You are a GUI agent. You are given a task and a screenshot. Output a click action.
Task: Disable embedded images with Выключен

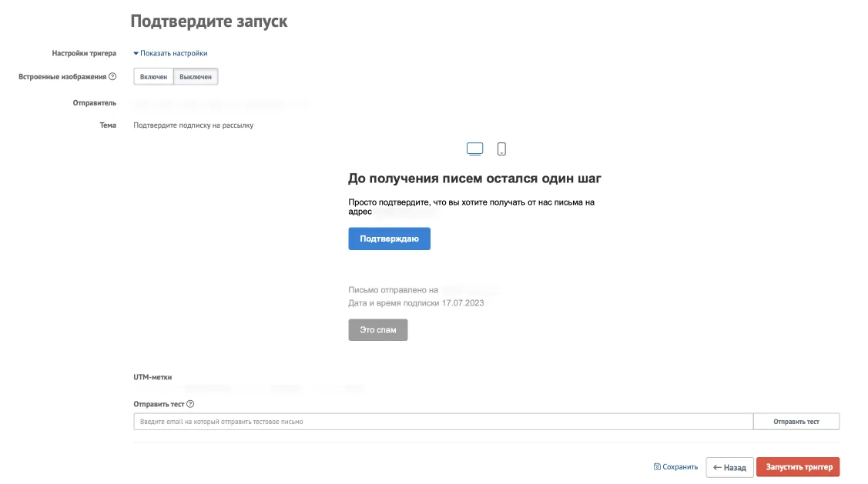[x=196, y=77]
